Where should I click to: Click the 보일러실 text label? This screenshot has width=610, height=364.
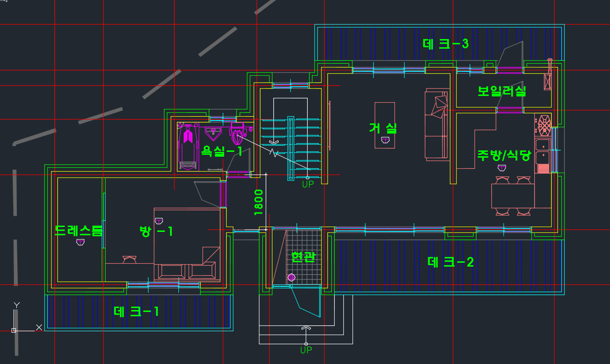point(502,91)
